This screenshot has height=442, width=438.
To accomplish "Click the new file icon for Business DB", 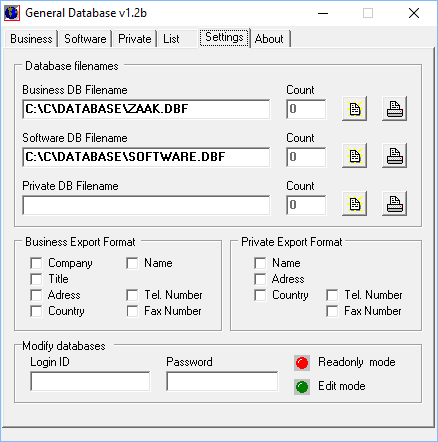I will pyautogui.click(x=355, y=109).
